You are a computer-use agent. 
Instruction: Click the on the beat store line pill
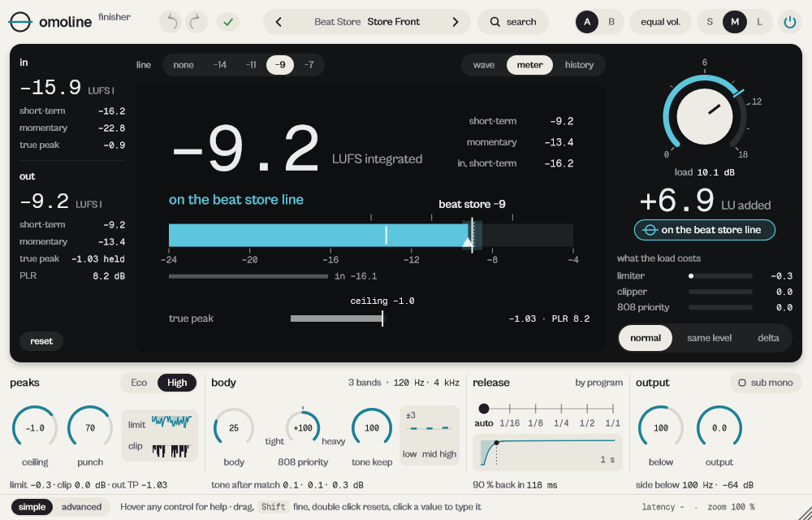tap(704, 230)
